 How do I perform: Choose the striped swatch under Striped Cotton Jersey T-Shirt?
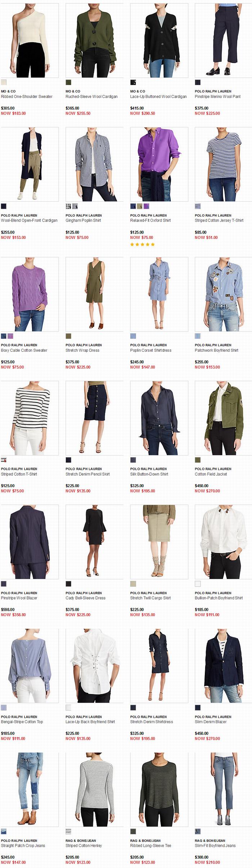pyautogui.click(x=198, y=206)
